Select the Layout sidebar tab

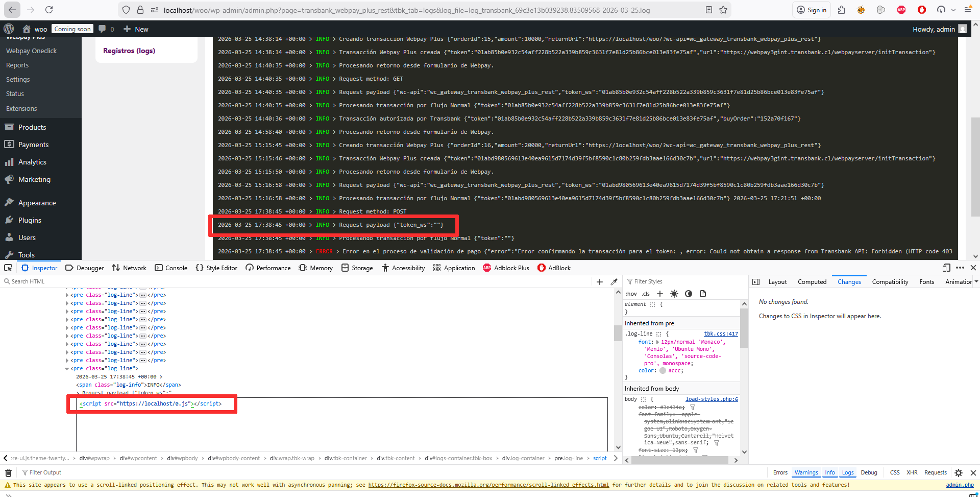pos(777,282)
